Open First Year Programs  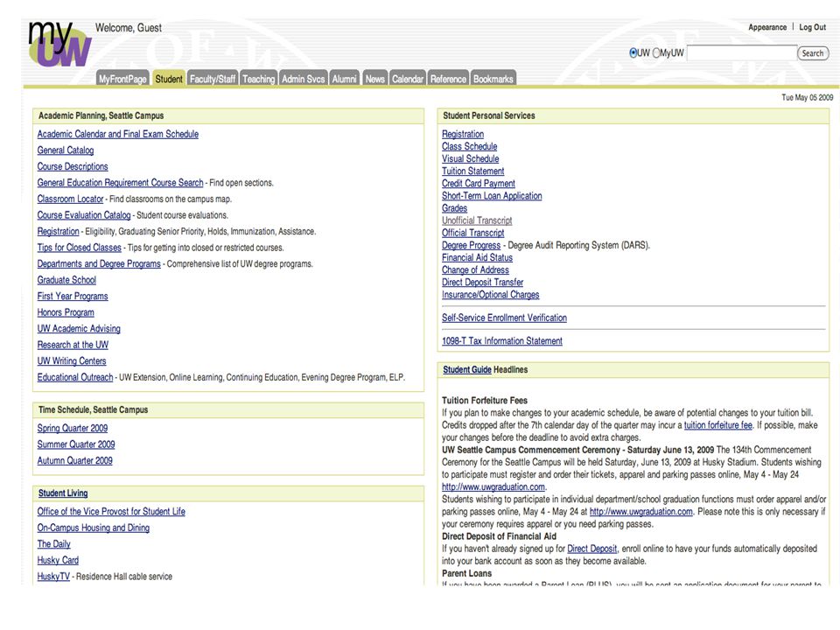pos(73,297)
